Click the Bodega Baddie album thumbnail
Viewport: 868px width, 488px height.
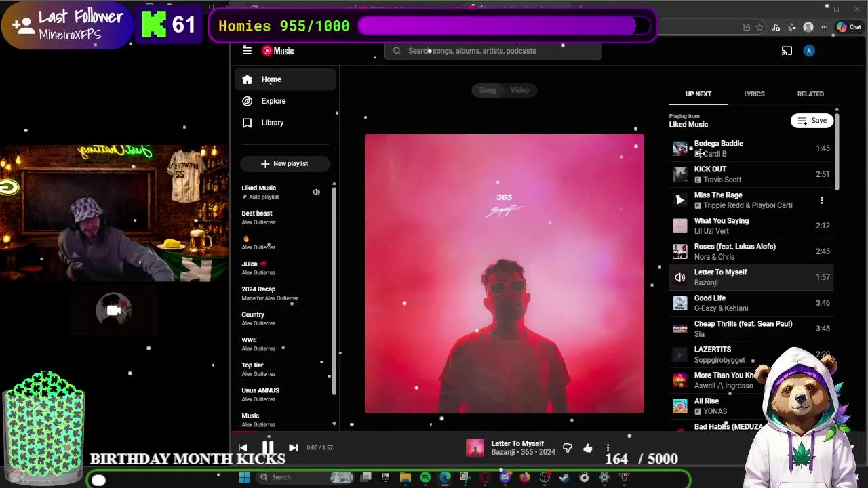(679, 148)
